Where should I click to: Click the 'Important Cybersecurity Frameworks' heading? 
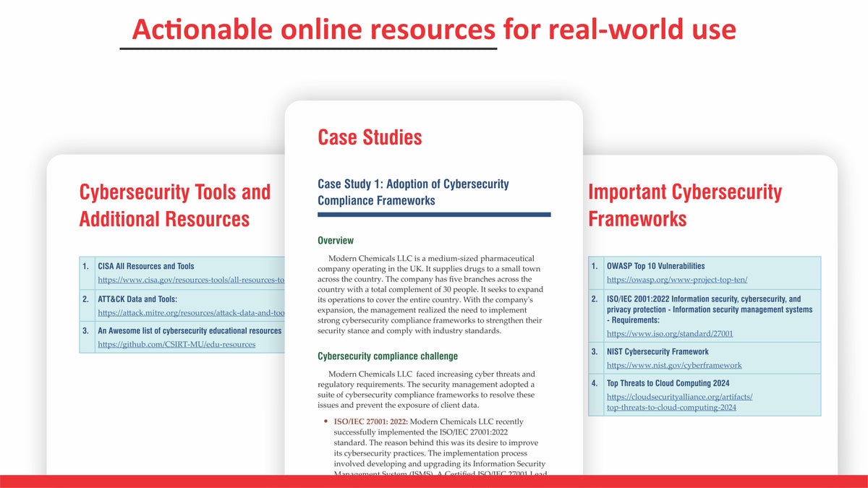pos(684,205)
